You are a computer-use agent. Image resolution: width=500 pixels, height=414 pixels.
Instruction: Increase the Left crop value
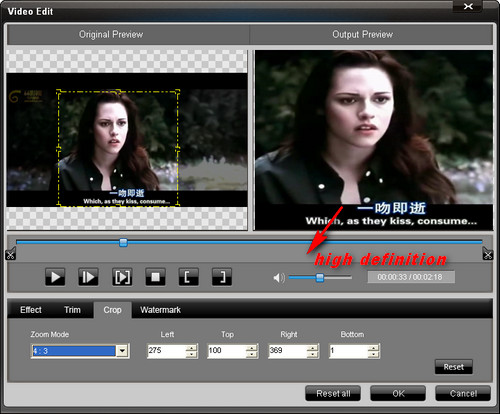click(x=191, y=348)
